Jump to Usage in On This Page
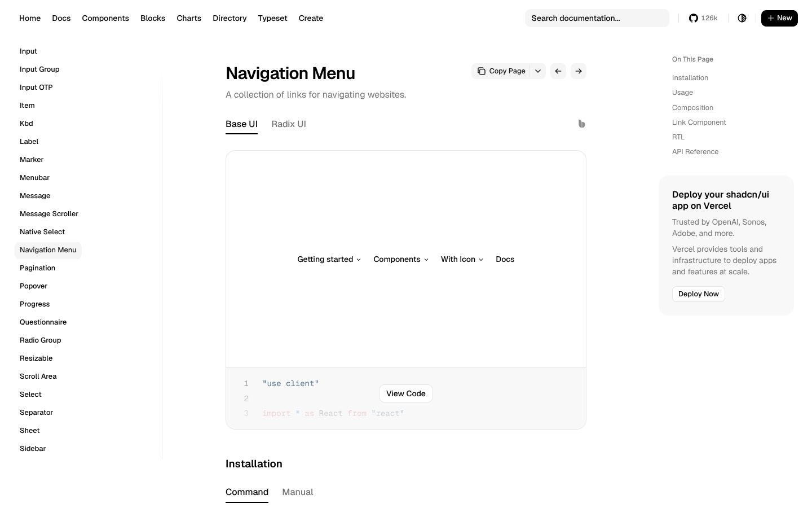The width and height of the screenshot is (812, 508). (x=682, y=93)
